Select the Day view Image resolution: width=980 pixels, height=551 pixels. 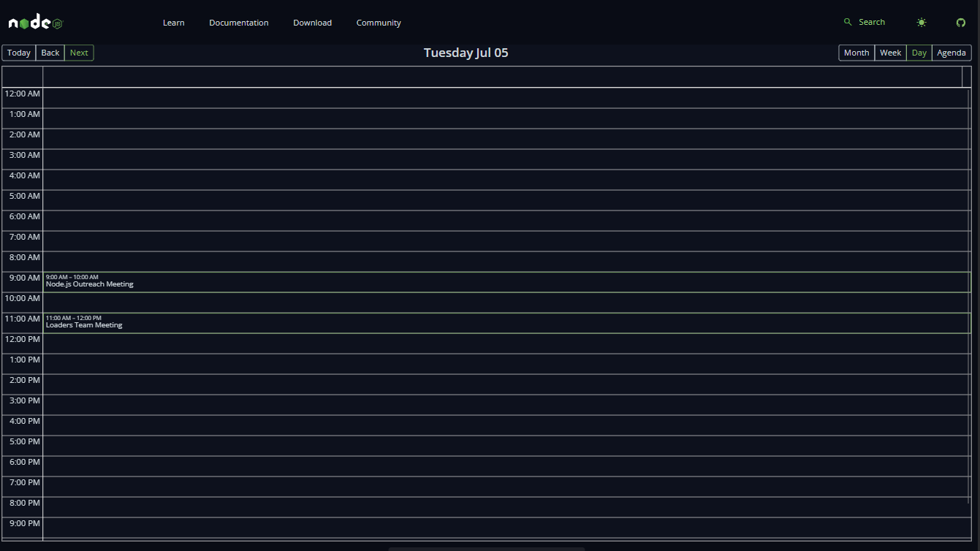(x=919, y=53)
